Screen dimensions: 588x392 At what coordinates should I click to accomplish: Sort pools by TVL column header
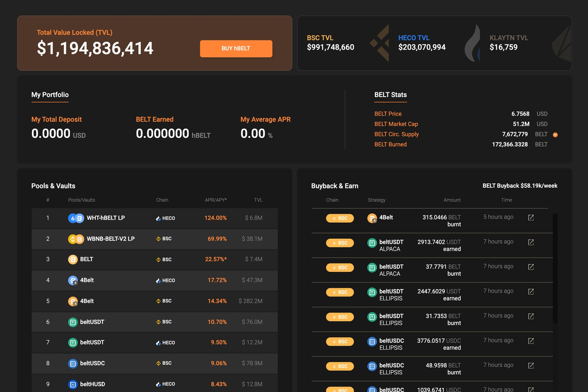258,200
